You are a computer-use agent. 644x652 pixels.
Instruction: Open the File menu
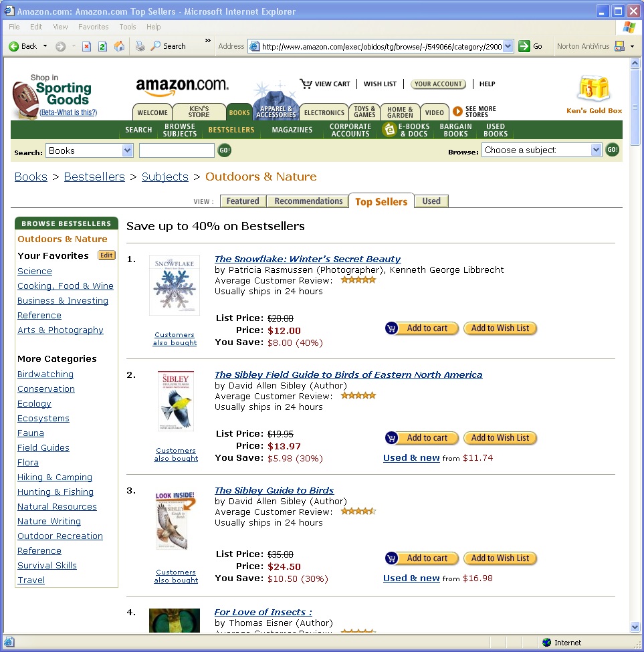click(14, 27)
